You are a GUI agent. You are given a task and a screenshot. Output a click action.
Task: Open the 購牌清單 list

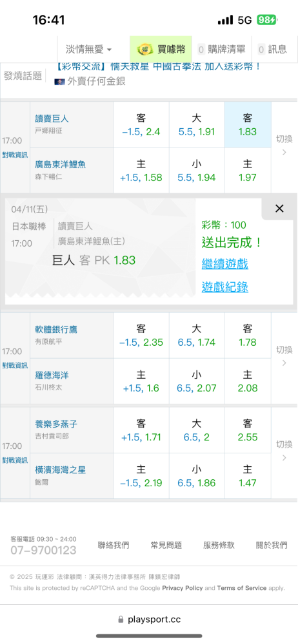pyautogui.click(x=221, y=50)
